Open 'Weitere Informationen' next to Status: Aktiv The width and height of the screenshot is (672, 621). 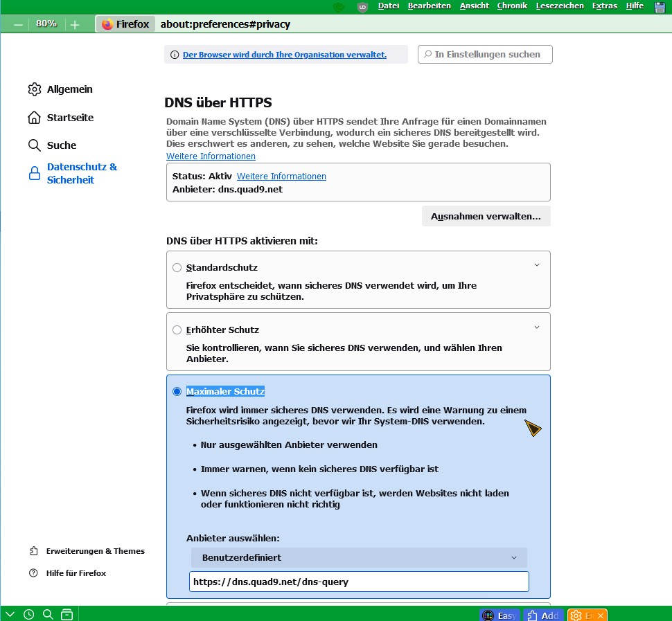[x=281, y=176]
